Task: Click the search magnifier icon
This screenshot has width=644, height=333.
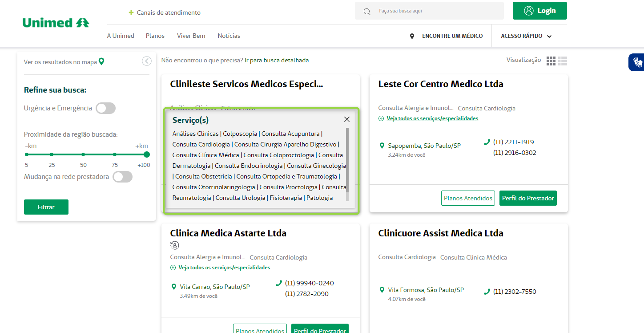Action: 367,12
